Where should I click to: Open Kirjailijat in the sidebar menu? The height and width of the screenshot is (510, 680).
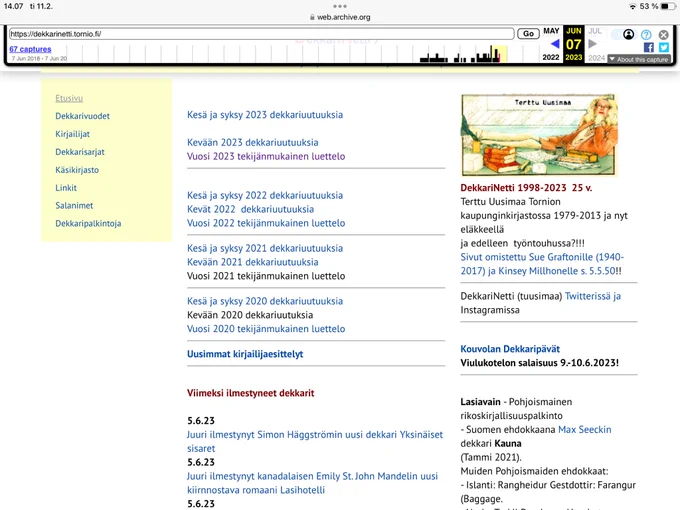pyautogui.click(x=72, y=134)
